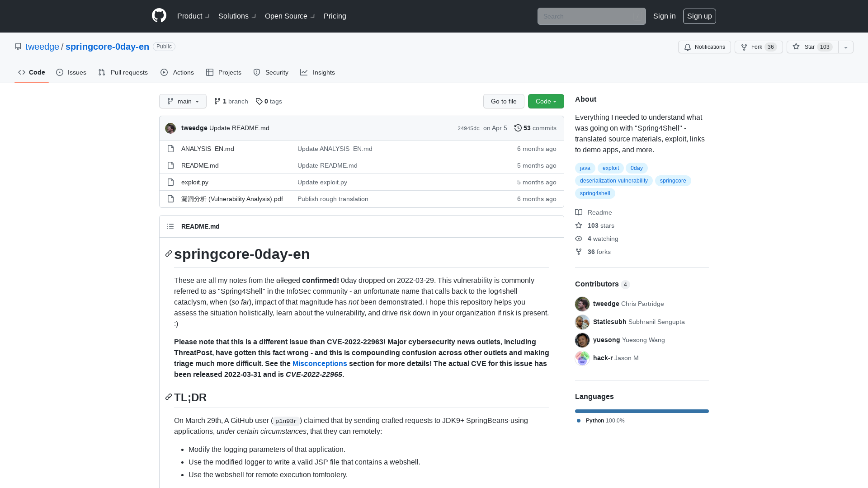Click the repository icon beside tweedge

[18, 47]
